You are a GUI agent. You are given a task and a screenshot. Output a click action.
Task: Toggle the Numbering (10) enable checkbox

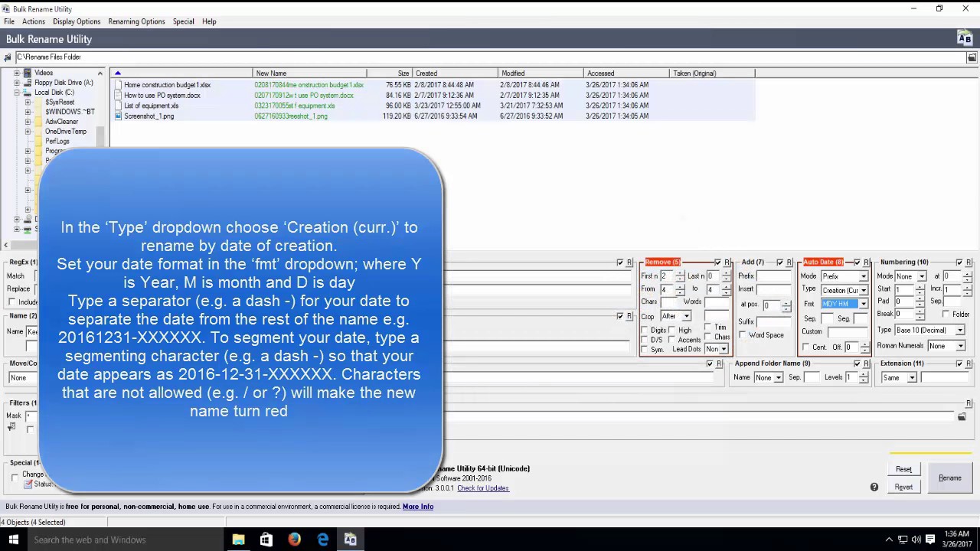tap(959, 262)
